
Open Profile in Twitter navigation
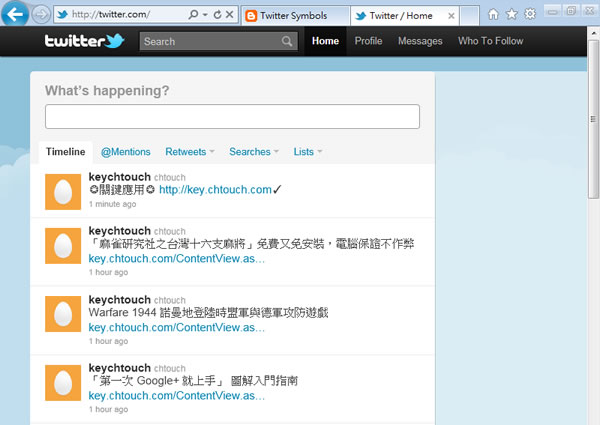pyautogui.click(x=368, y=41)
